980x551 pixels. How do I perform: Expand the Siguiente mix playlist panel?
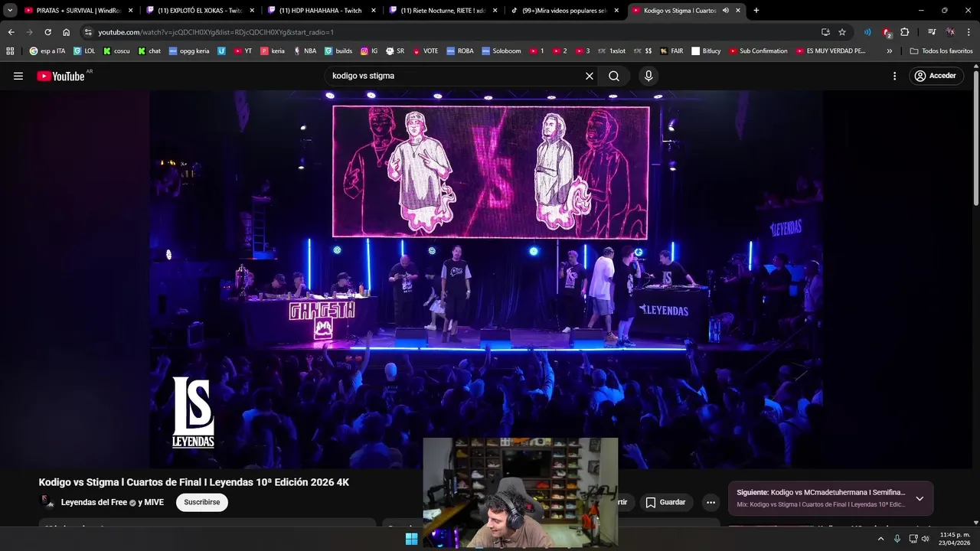pyautogui.click(x=920, y=498)
